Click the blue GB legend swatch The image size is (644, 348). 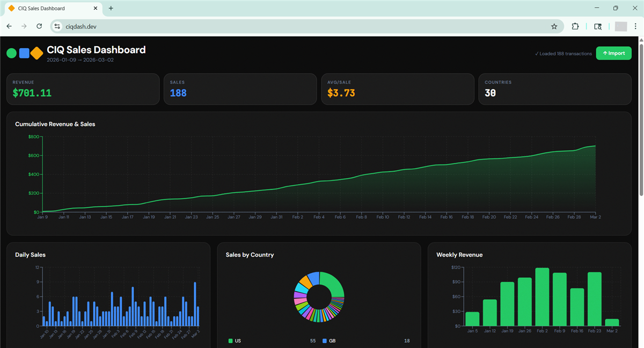(x=325, y=341)
